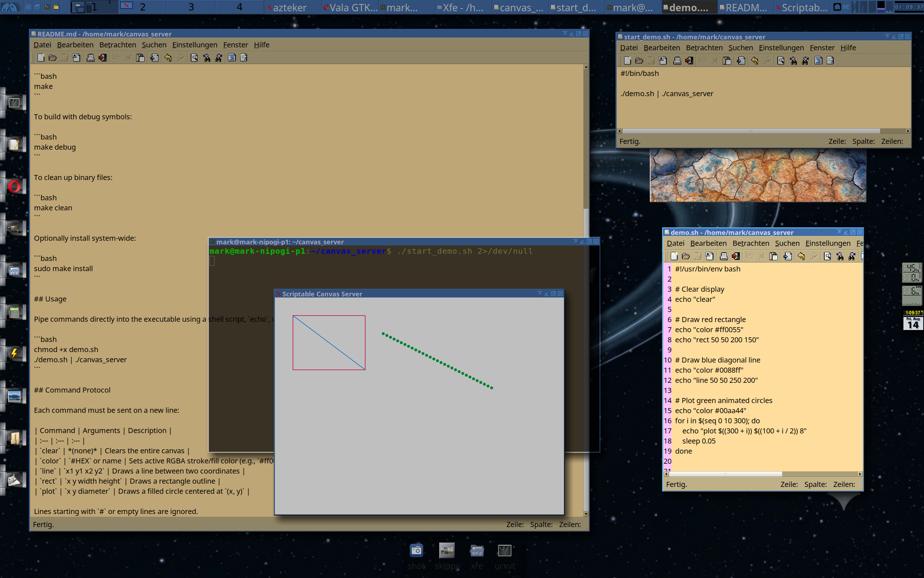924x578 pixels.
Task: Open Search in demo.sh toolbar
Action: (x=827, y=256)
